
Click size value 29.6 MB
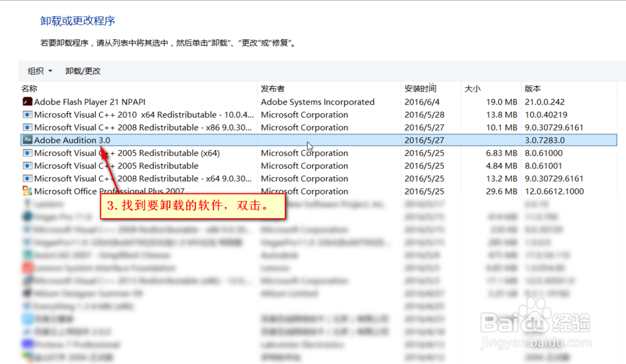pos(501,191)
